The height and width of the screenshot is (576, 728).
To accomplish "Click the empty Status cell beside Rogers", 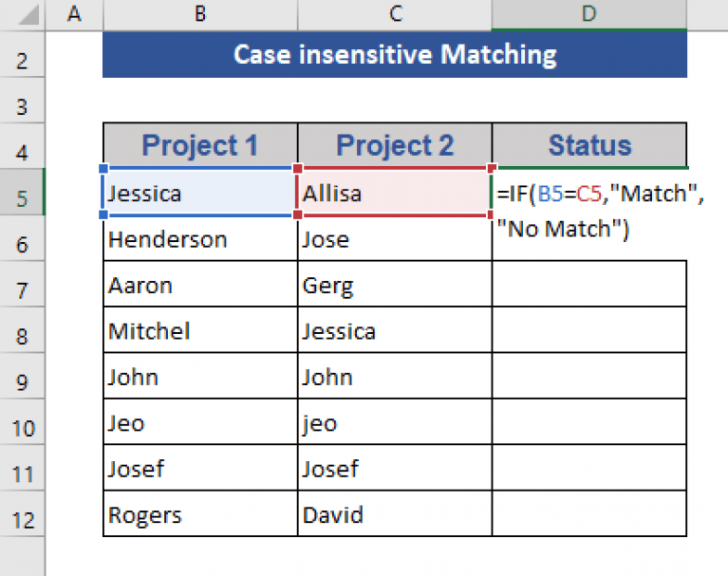I will [589, 516].
